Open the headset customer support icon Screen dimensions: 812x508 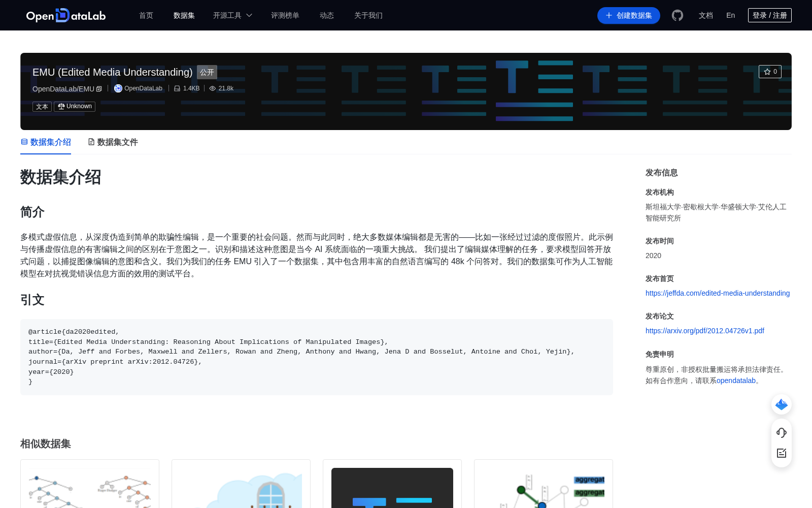[782, 432]
